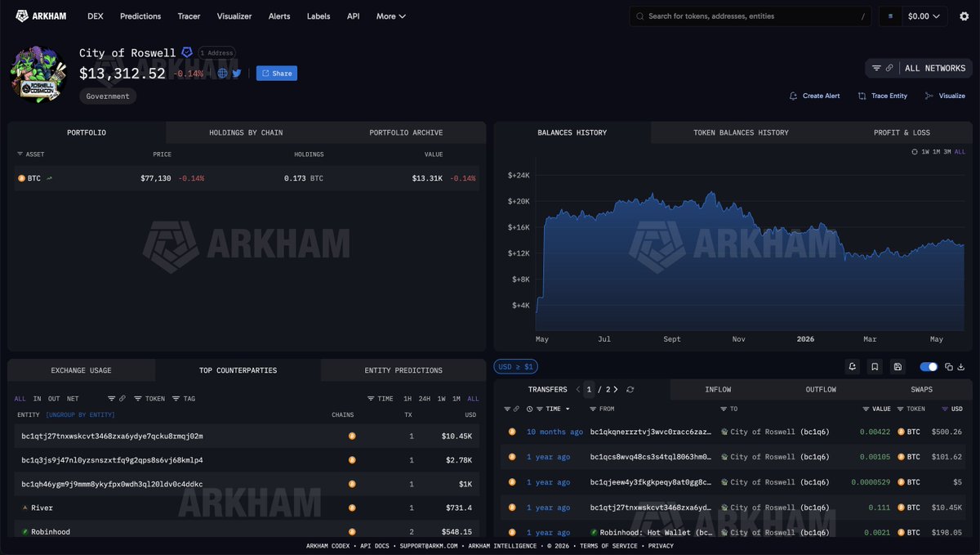980x555 pixels.
Task: Click the BTC chart icon in the portfolio row
Action: pos(49,178)
